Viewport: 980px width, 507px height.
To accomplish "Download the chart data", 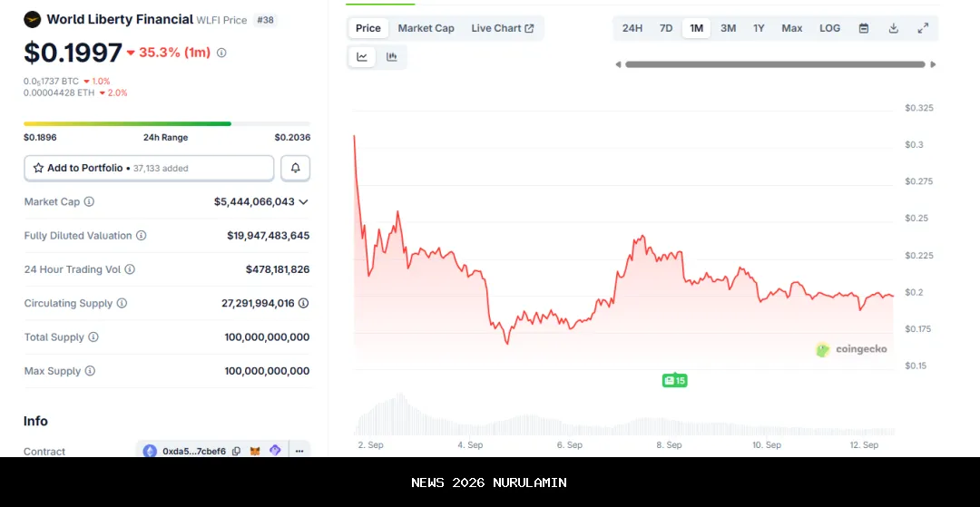I will pos(893,28).
